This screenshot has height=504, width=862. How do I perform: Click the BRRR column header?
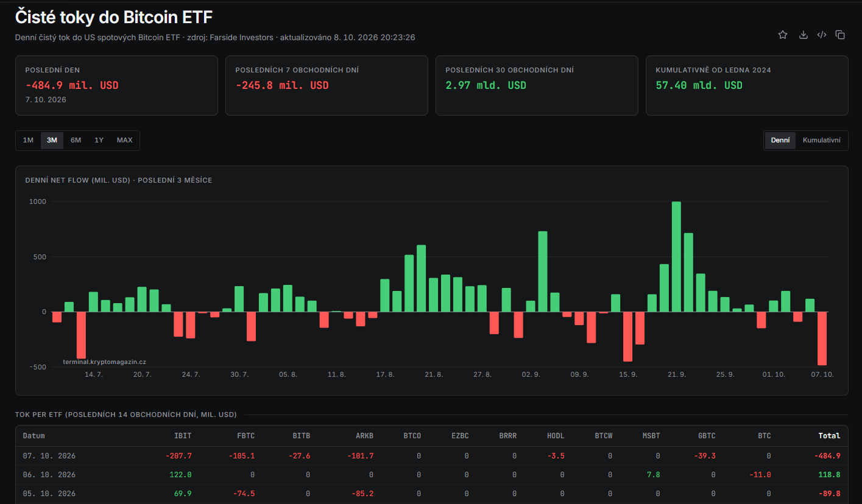coord(507,436)
